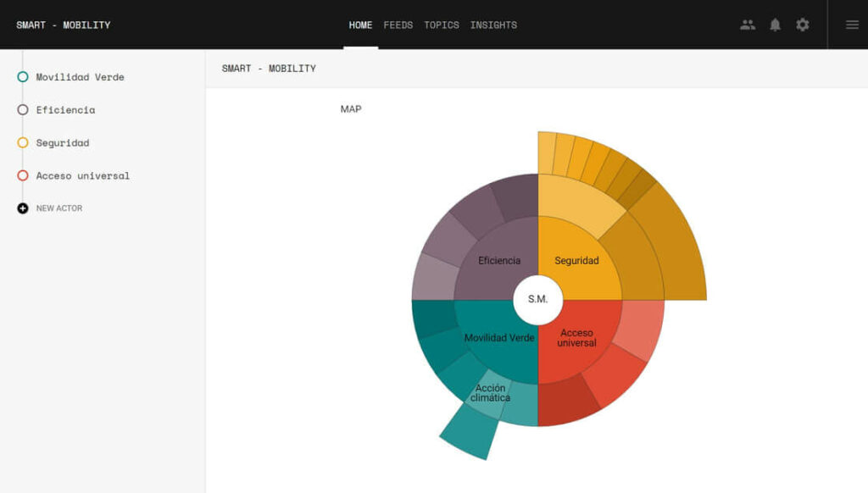Click the S.M. center circle of chart
The height and width of the screenshot is (493, 868).
pos(538,299)
